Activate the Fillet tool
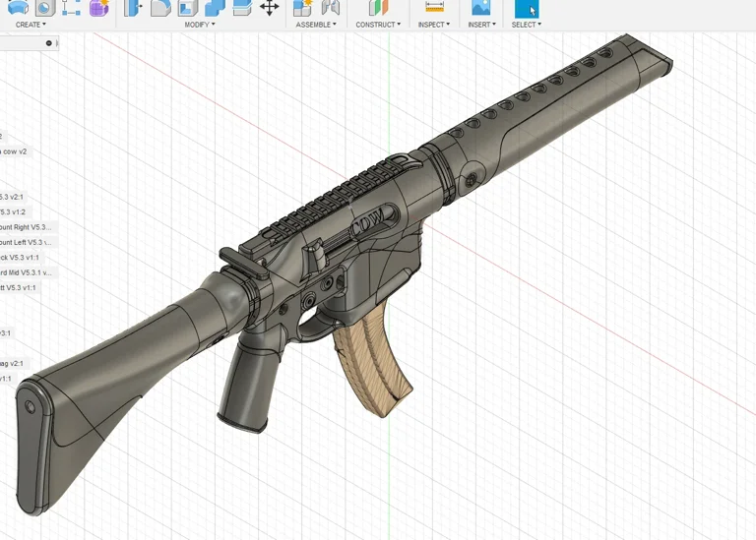Image resolution: width=756 pixels, height=540 pixels. 160,7
